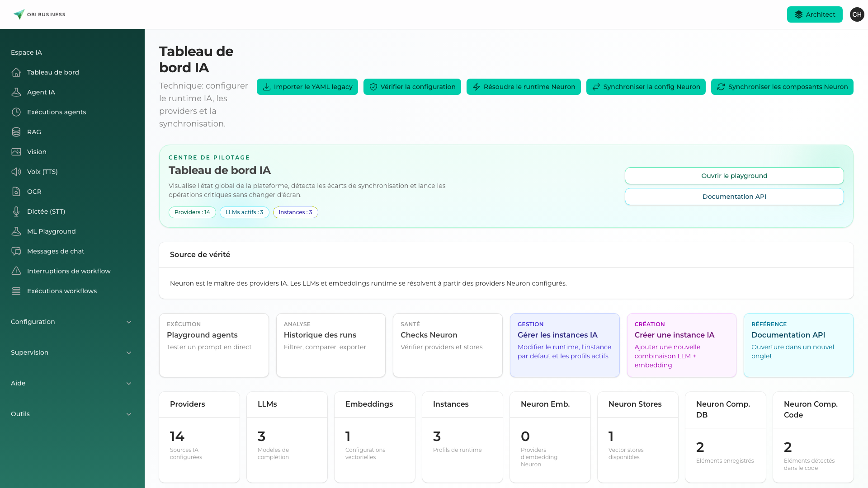Click the Synchroniser les composants Neuron button

click(782, 87)
